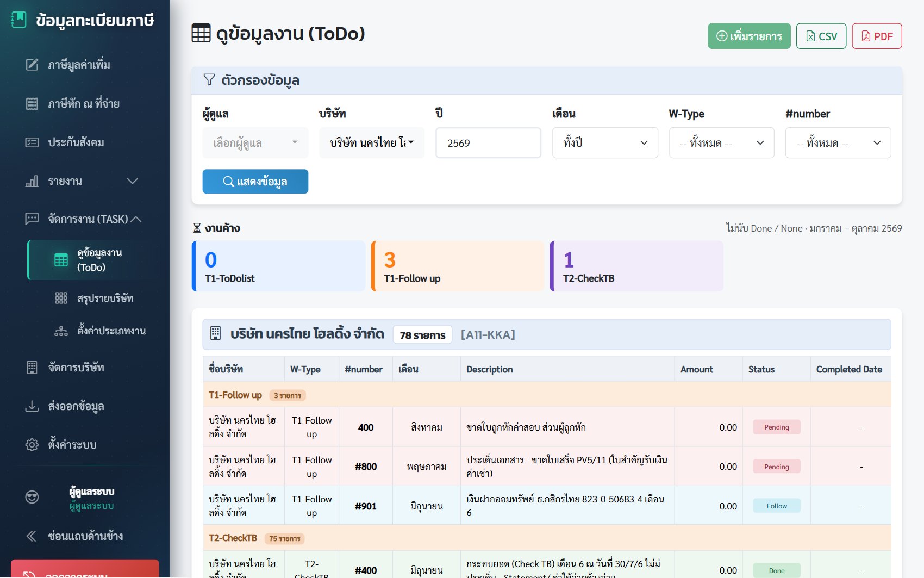Click the building icon beside the company table title

click(215, 333)
